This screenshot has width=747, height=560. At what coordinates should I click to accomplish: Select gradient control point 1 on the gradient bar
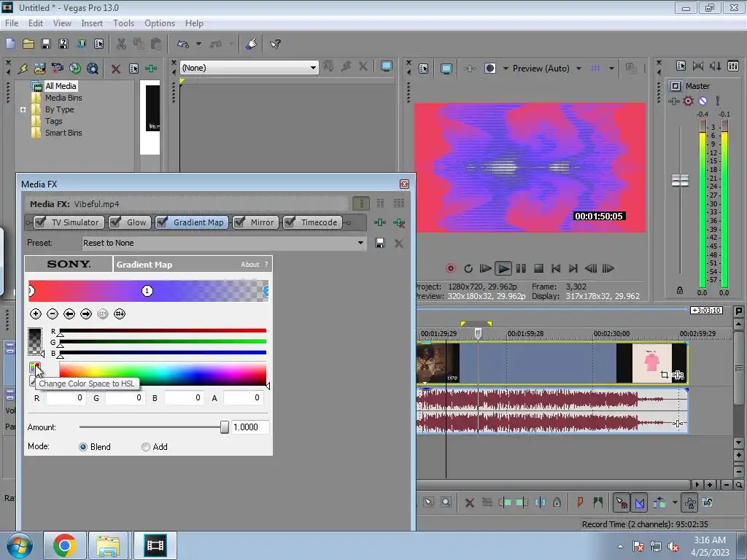[x=147, y=290]
